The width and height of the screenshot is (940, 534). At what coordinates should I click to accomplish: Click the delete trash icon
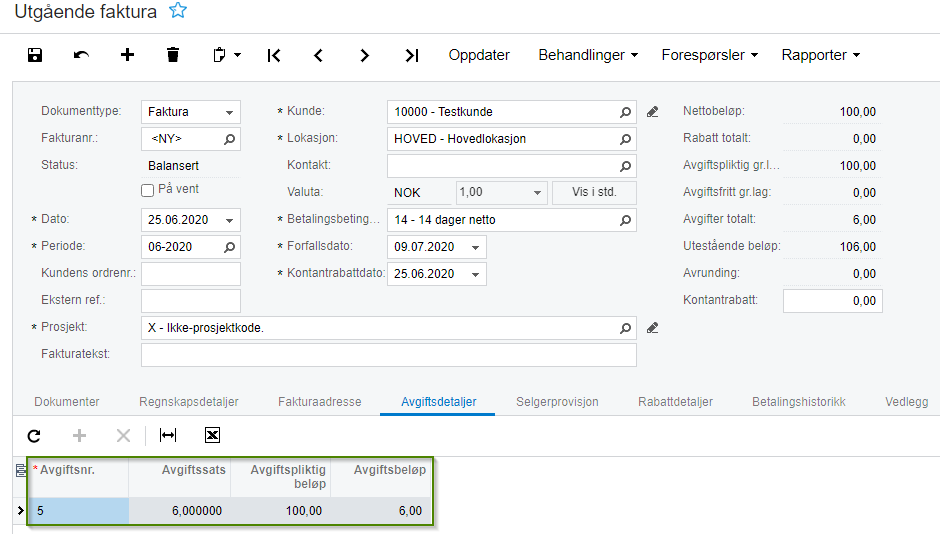point(173,55)
